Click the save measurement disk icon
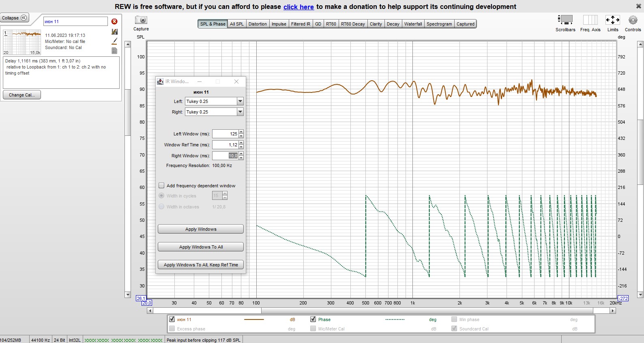The width and height of the screenshot is (644, 343). tap(114, 32)
